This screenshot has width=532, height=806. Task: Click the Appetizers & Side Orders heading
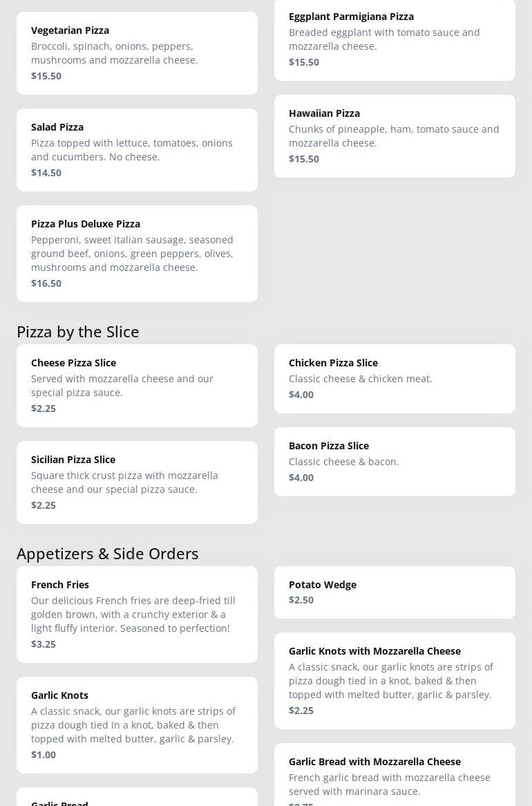tap(108, 554)
